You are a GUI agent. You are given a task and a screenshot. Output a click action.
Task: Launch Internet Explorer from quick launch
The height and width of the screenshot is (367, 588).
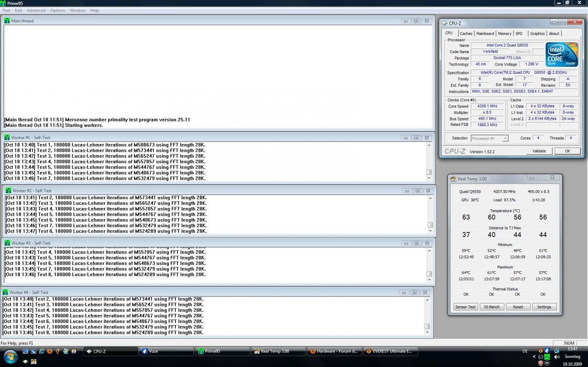coord(42,351)
